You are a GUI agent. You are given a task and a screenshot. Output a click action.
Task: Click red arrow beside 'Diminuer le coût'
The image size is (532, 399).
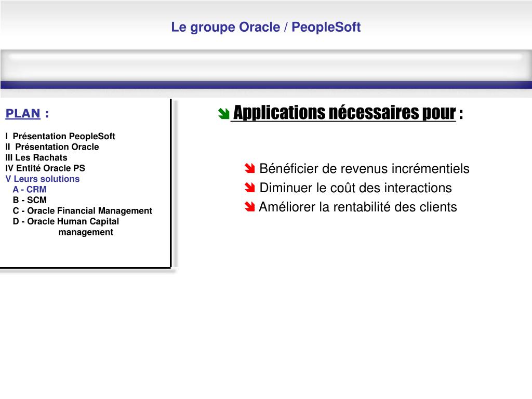point(250,187)
